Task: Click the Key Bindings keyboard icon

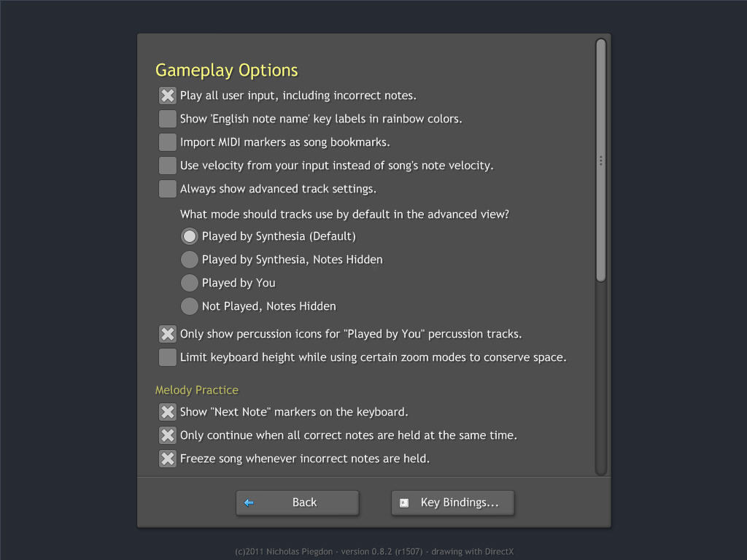Action: (x=404, y=502)
